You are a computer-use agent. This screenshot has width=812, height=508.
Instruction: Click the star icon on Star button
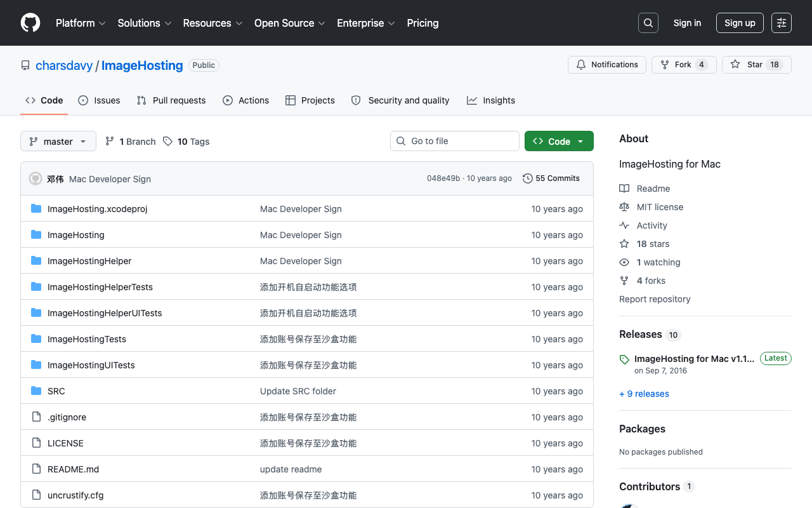[x=735, y=65]
